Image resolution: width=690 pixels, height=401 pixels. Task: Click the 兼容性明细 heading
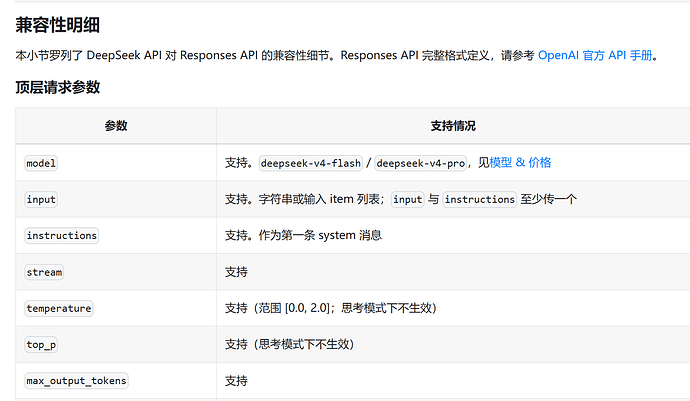(58, 25)
